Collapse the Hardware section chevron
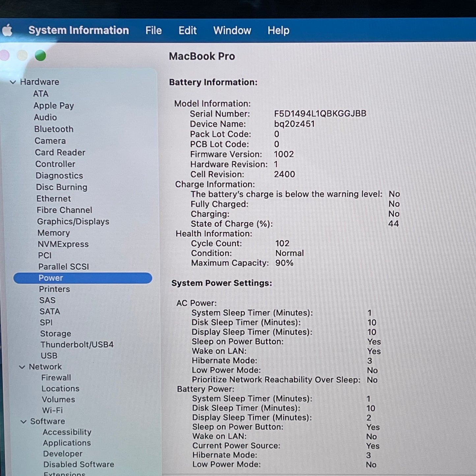The height and width of the screenshot is (476, 476). point(13,82)
